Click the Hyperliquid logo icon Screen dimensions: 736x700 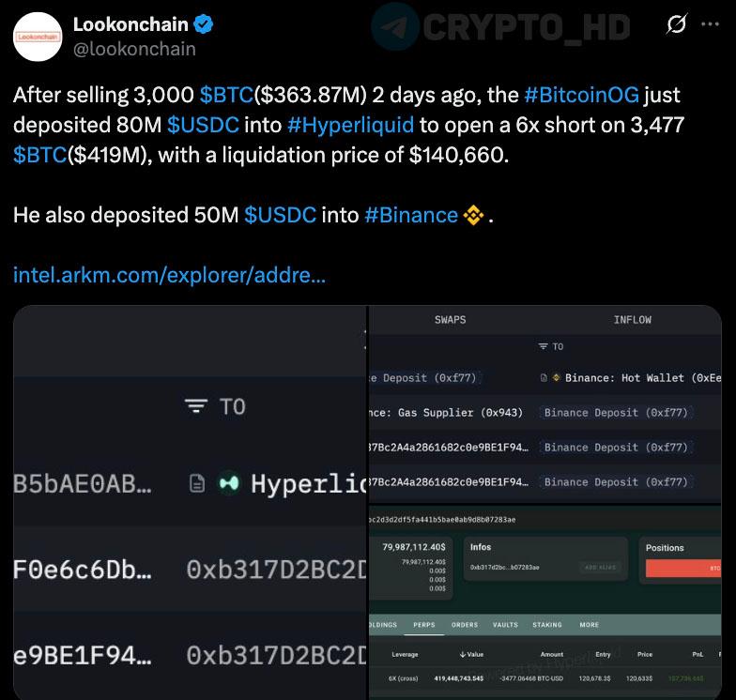(x=228, y=483)
